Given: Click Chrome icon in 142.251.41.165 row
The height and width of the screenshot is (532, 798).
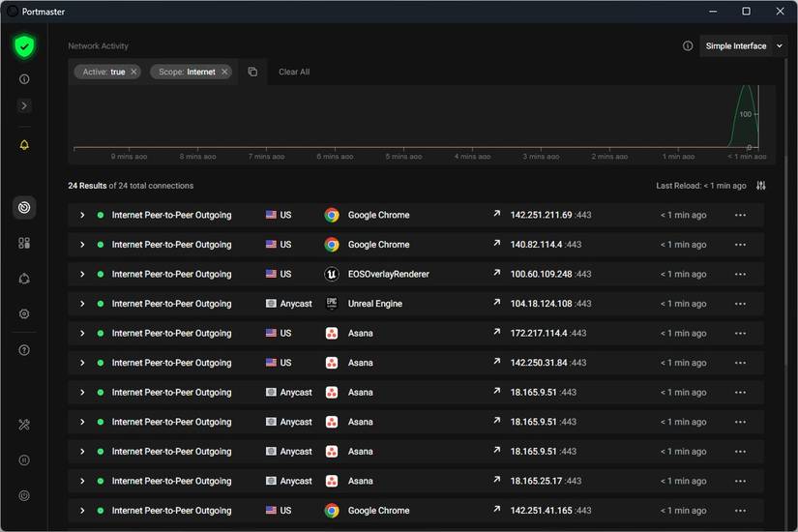Looking at the screenshot, I should (332, 511).
